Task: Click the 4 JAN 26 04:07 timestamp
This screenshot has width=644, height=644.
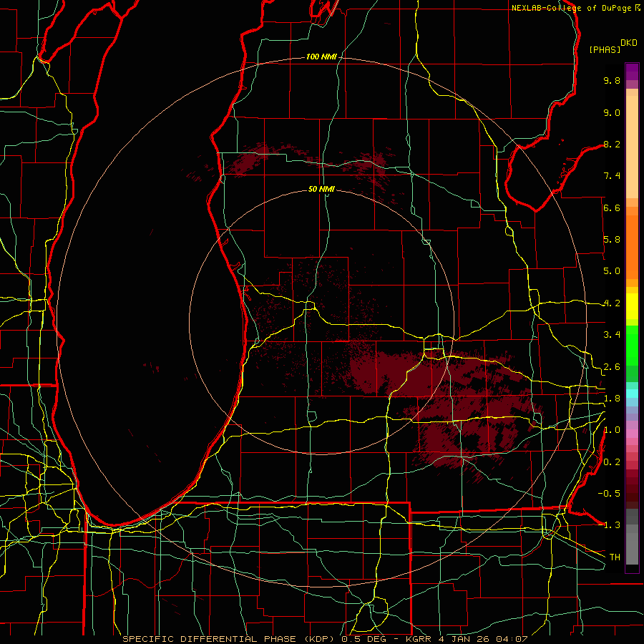Action: point(484,639)
